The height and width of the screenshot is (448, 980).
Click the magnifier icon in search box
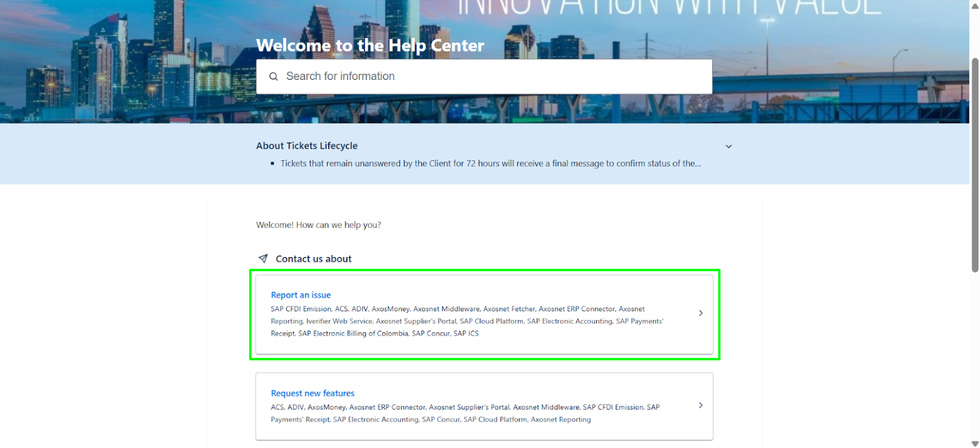pos(274,76)
